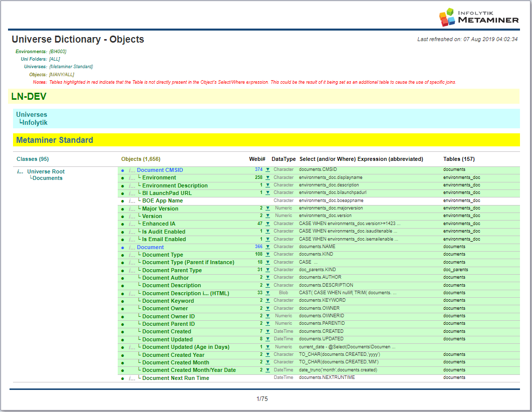
Task: Open dropdown arrow for Document Description (HTML)
Action: (268, 293)
